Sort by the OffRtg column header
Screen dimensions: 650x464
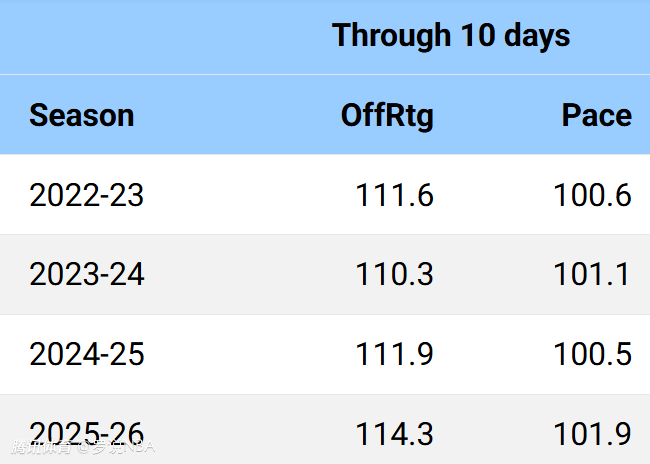click(x=387, y=115)
